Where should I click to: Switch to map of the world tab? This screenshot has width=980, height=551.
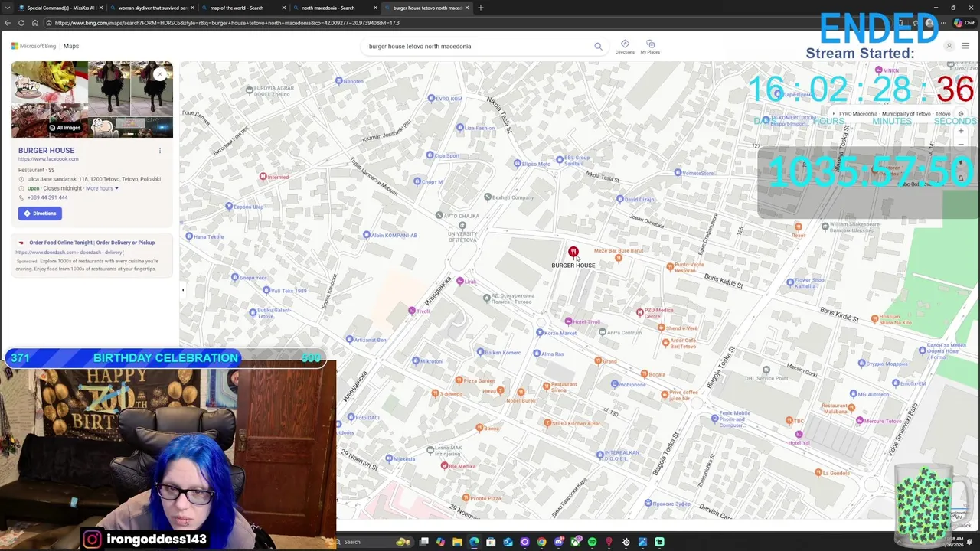point(243,8)
